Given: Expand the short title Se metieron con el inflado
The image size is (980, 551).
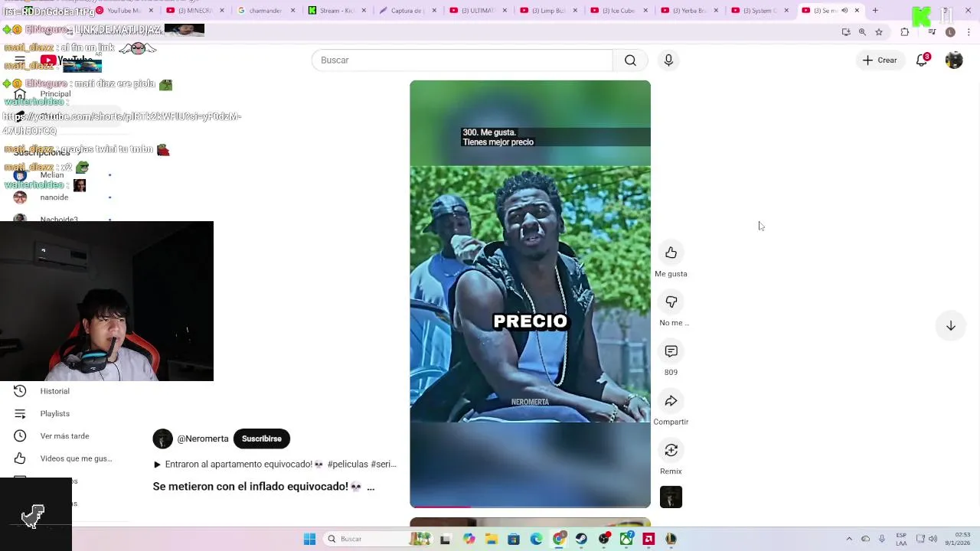Looking at the screenshot, I should [x=263, y=487].
